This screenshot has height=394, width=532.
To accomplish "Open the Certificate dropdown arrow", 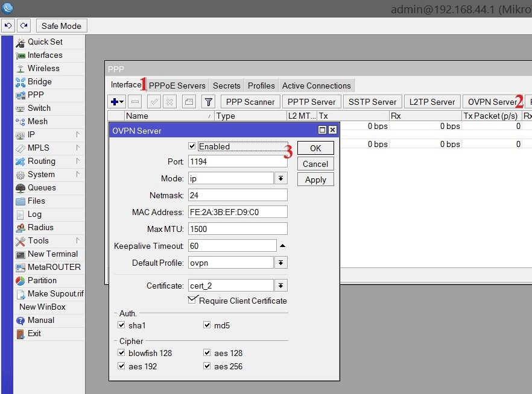I will (281, 286).
